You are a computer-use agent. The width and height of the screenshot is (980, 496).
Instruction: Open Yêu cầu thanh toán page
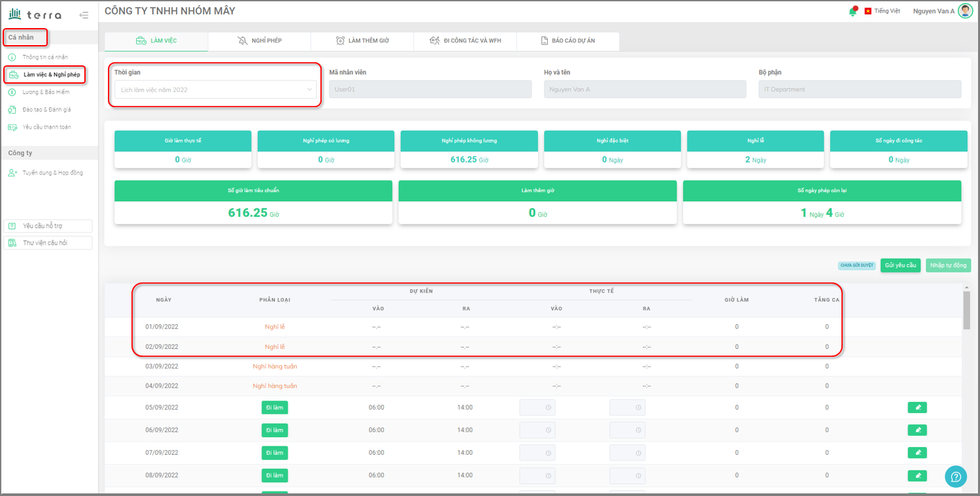[47, 127]
